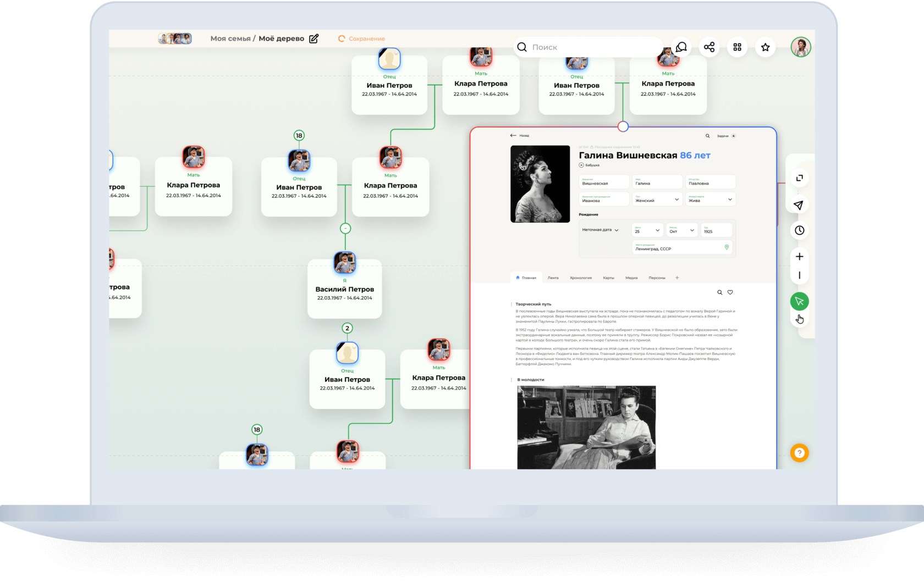Image resolution: width=924 pixels, height=582 pixels.
Task: Click the share icon in top bar
Action: coord(709,47)
